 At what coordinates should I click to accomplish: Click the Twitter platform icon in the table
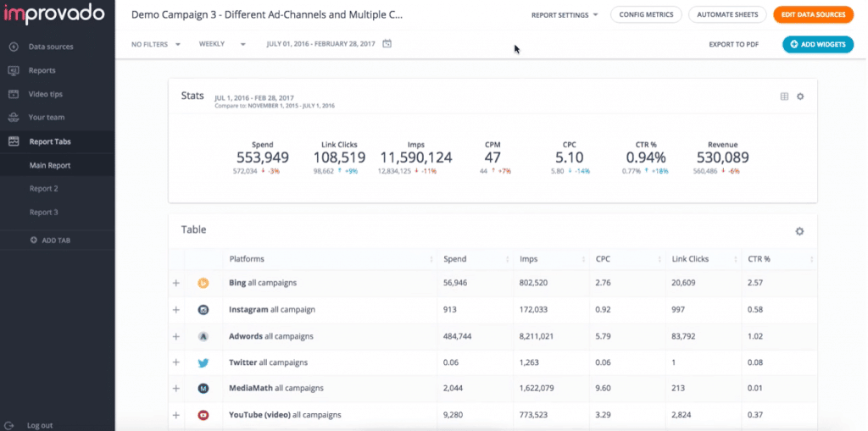[x=203, y=362]
